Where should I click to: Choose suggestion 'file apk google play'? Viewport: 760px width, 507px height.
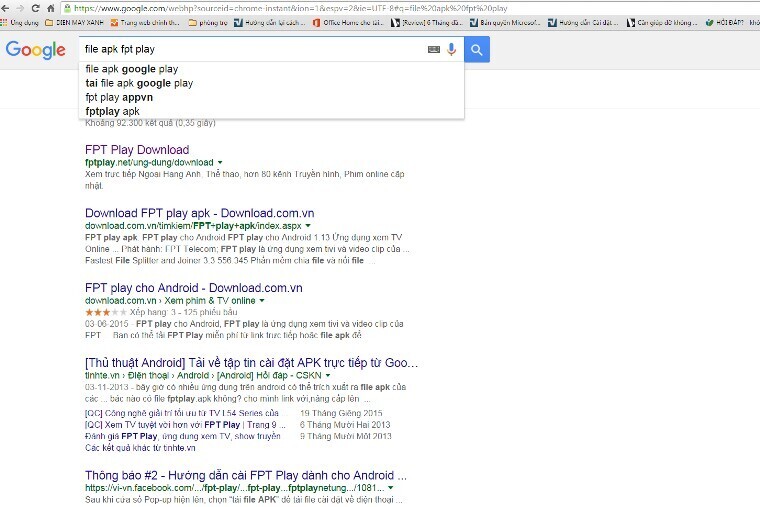coord(132,69)
